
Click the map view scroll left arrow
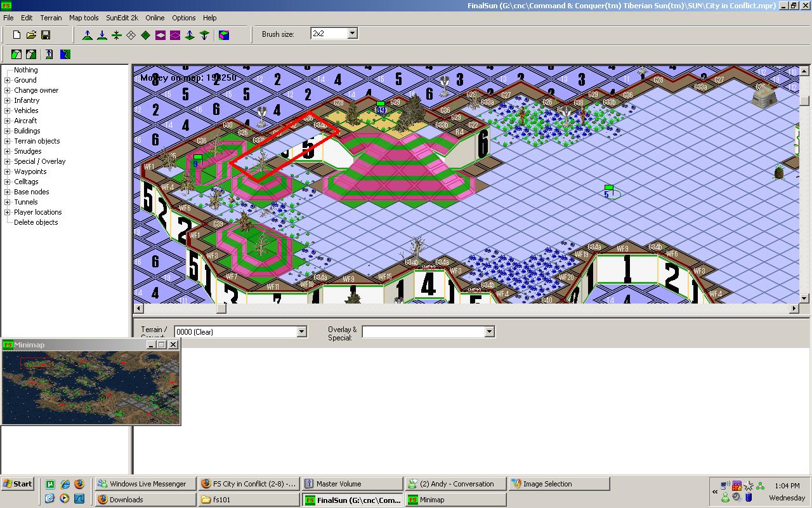[x=139, y=309]
